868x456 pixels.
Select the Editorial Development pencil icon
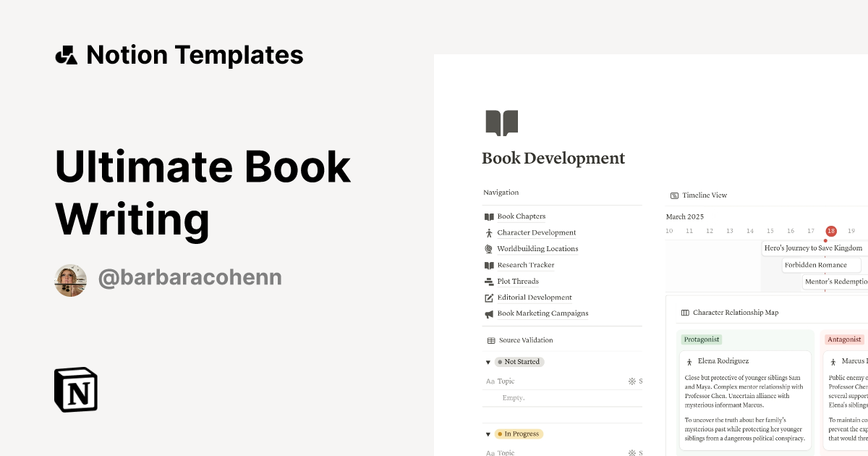point(489,297)
